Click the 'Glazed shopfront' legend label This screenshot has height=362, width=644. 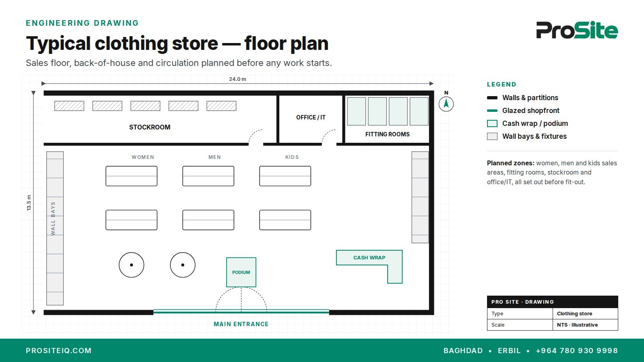(x=531, y=111)
